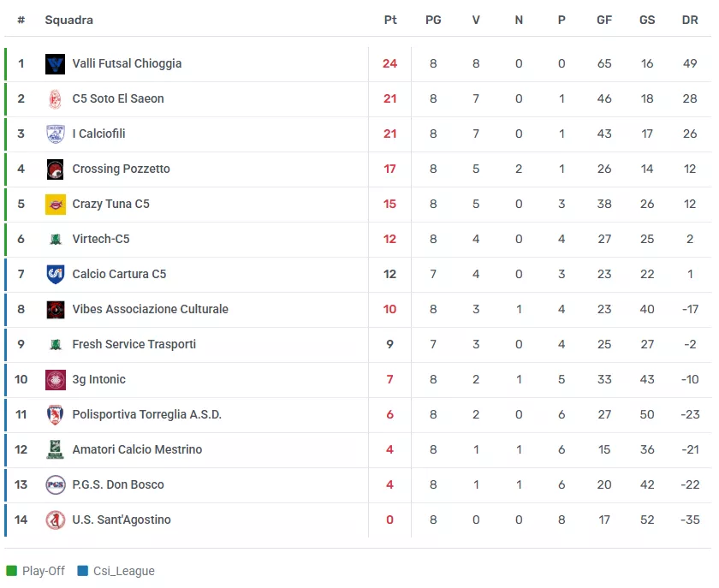Click the Squadra column header
Image resolution: width=719 pixels, height=588 pixels.
69,20
